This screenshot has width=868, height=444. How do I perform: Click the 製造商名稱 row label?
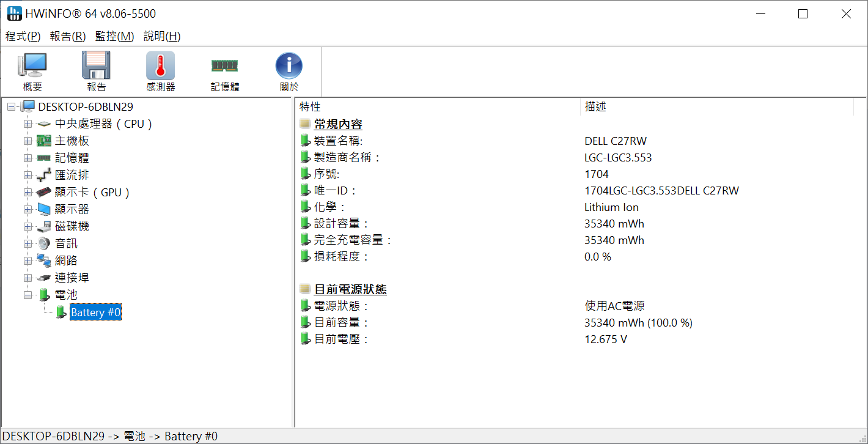point(347,158)
